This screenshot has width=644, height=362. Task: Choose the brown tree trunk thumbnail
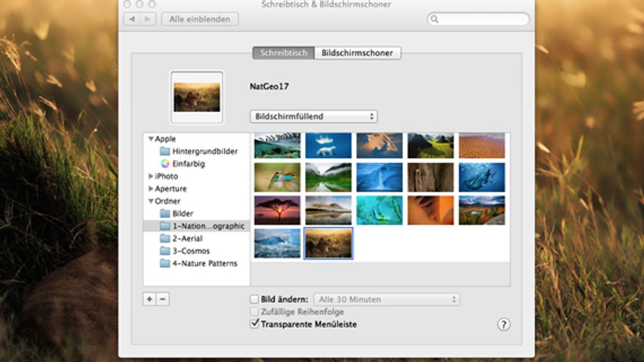430,177
